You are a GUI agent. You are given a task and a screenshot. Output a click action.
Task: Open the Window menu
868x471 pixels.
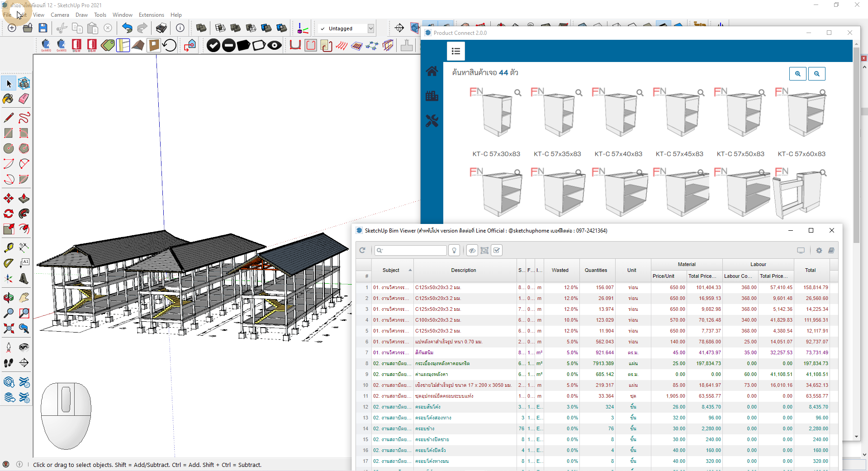tap(123, 15)
